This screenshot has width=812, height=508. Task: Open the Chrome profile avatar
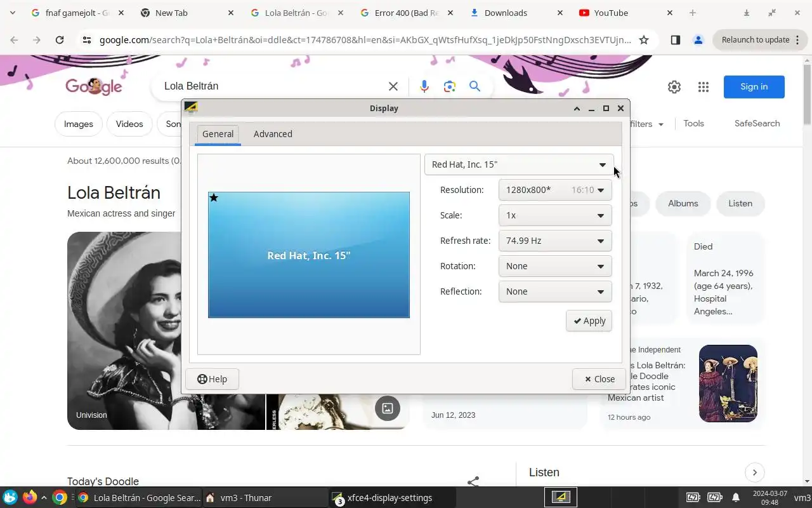(x=698, y=40)
